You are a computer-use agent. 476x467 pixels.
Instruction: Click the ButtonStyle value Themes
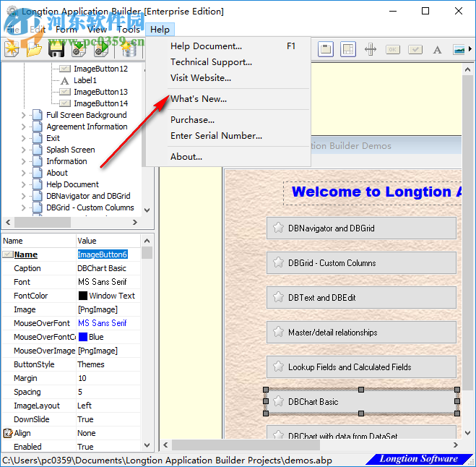click(91, 364)
